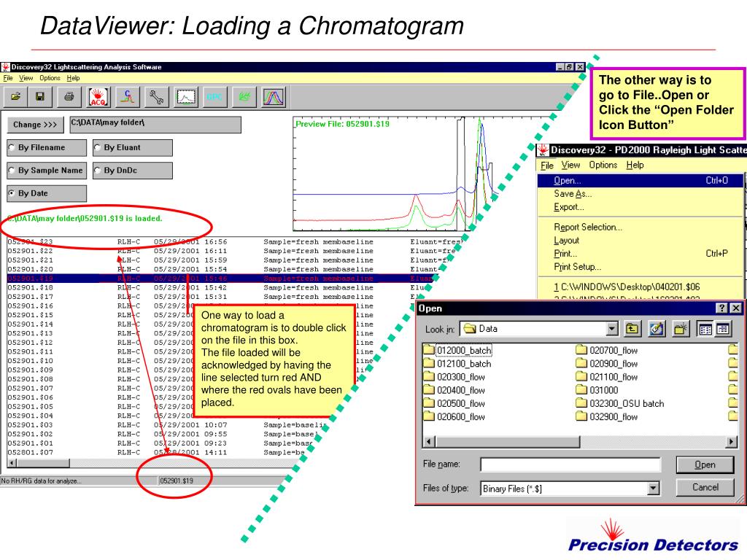
Task: Select the By Sample Name radio button
Action: coord(47,171)
